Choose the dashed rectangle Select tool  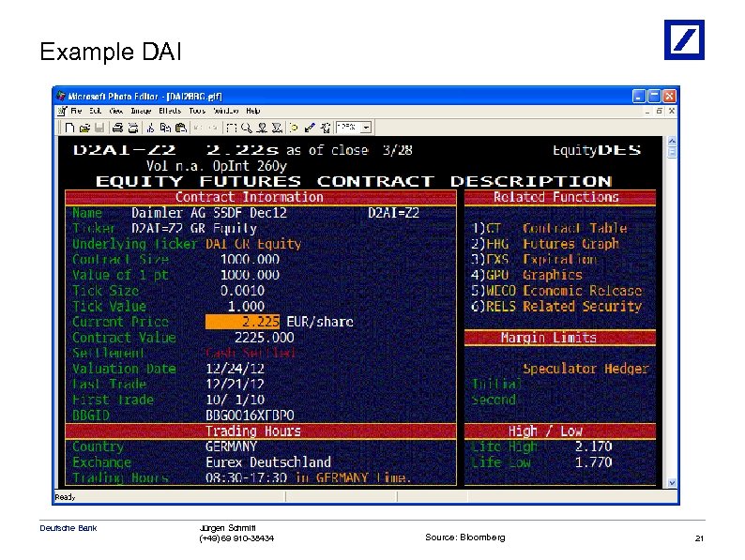coord(232,128)
